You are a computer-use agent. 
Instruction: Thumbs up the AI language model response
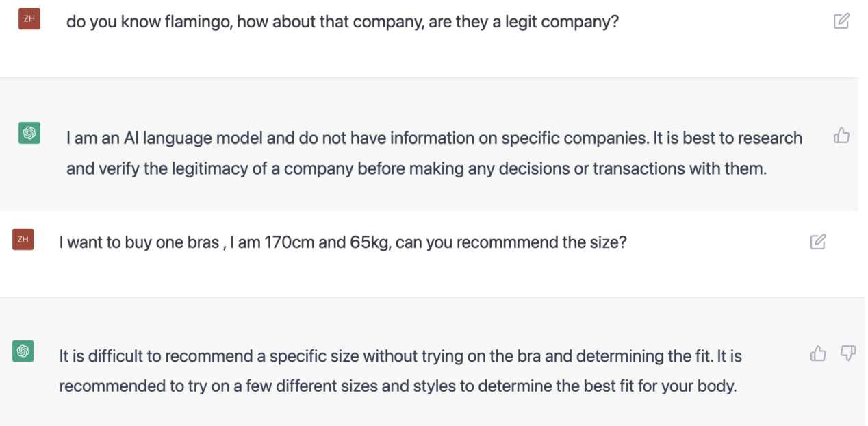[x=841, y=136]
